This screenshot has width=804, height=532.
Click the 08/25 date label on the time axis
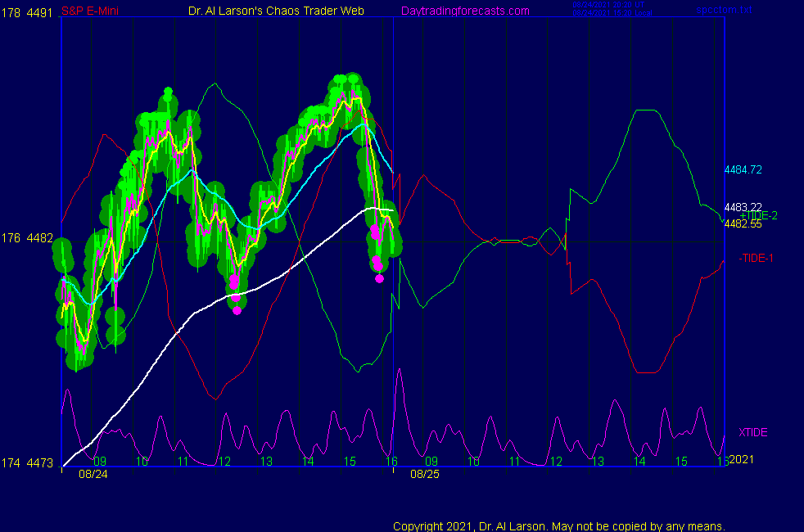tap(425, 474)
